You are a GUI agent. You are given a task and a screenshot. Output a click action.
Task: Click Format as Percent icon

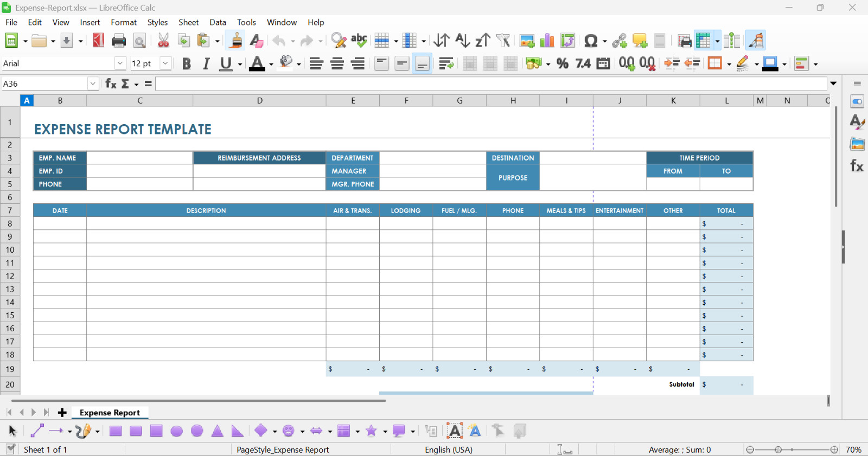point(563,63)
